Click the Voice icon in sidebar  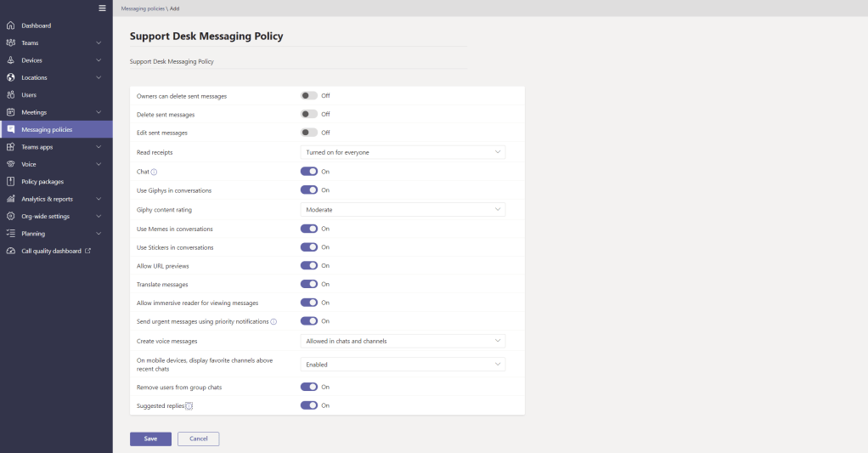coord(10,164)
